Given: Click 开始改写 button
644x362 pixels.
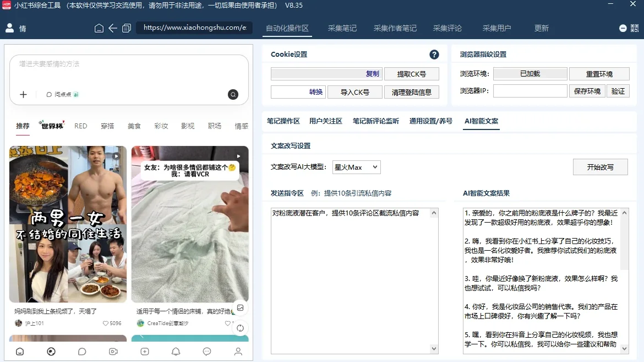Looking at the screenshot, I should pyautogui.click(x=600, y=167).
